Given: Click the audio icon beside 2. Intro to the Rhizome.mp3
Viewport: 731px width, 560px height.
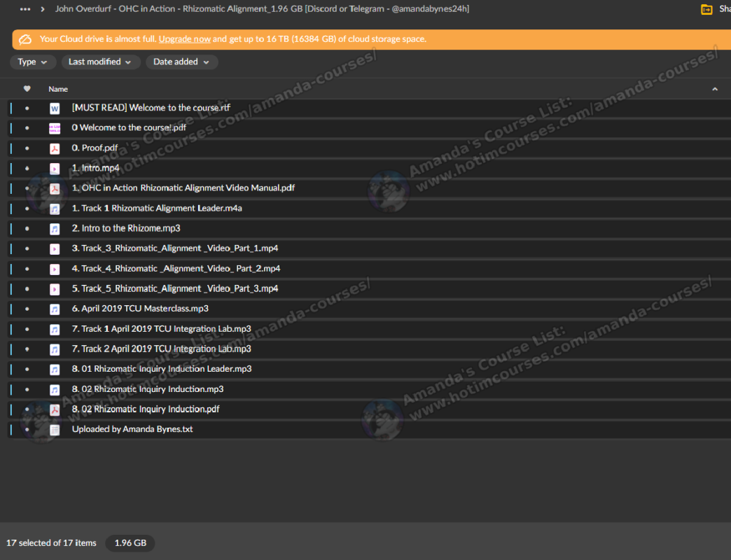Looking at the screenshot, I should (55, 229).
